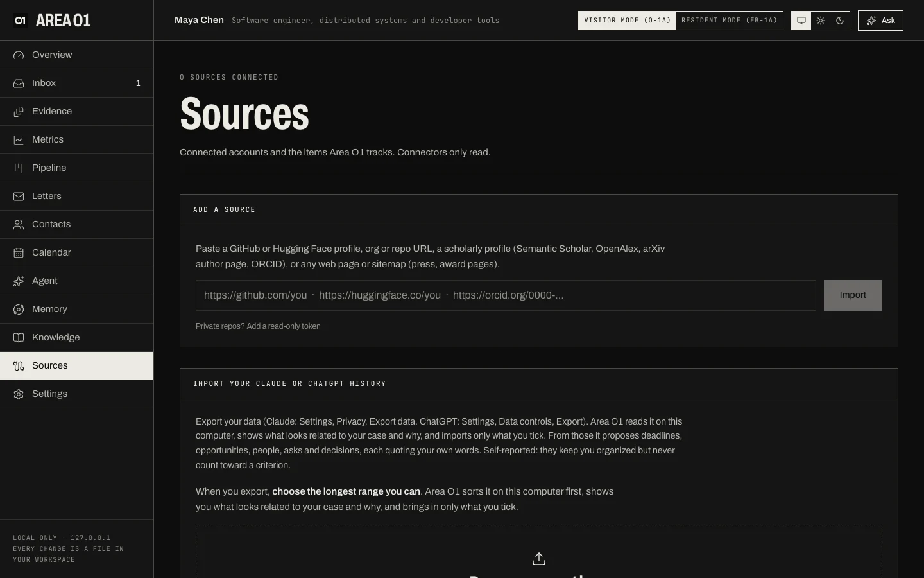The height and width of the screenshot is (578, 924).
Task: Focus the source URL input field
Action: tap(506, 295)
